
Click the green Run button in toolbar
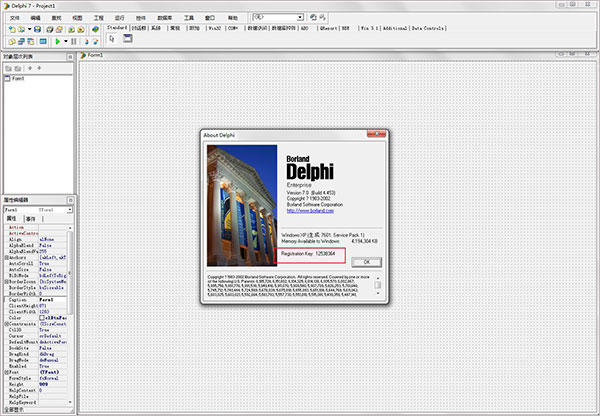click(58, 42)
